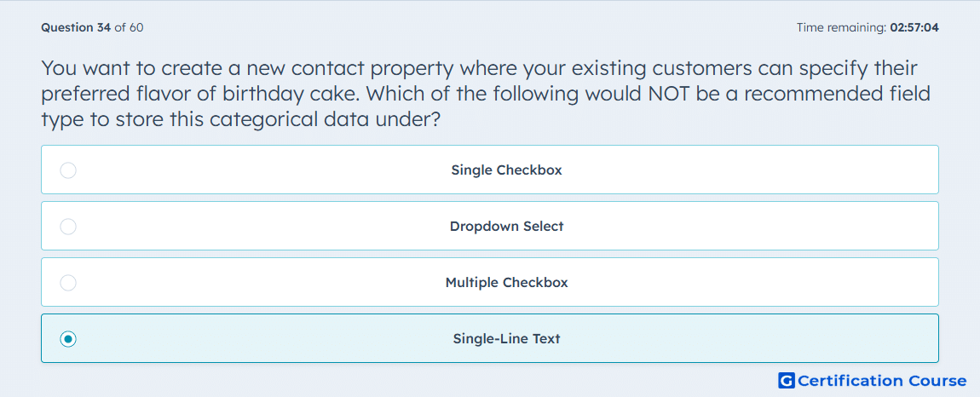Pick the Multiple Checkbox radio button

pyautogui.click(x=68, y=283)
